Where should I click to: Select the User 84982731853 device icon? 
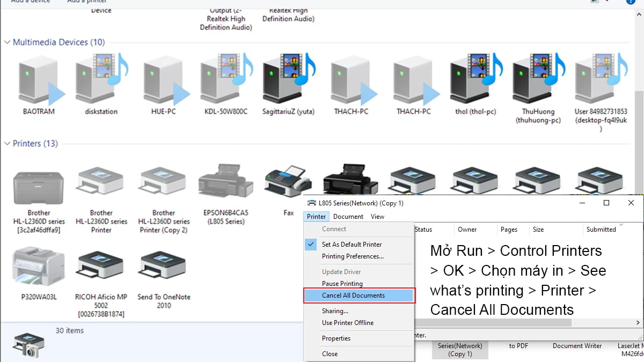(601, 79)
